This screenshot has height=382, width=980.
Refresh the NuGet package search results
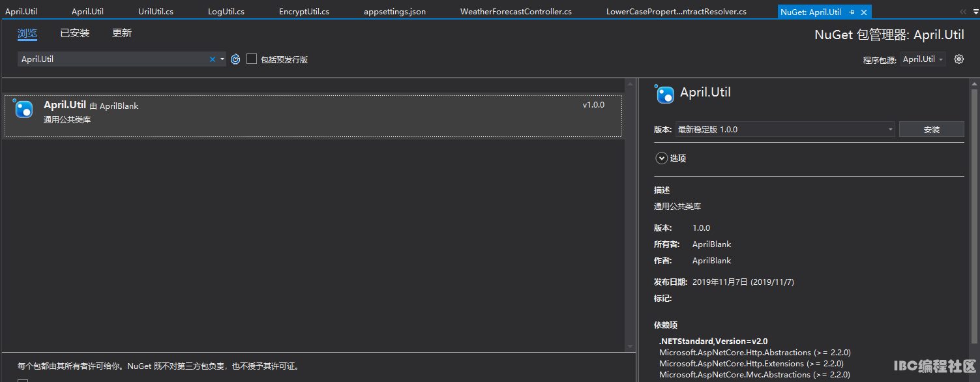coord(235,59)
